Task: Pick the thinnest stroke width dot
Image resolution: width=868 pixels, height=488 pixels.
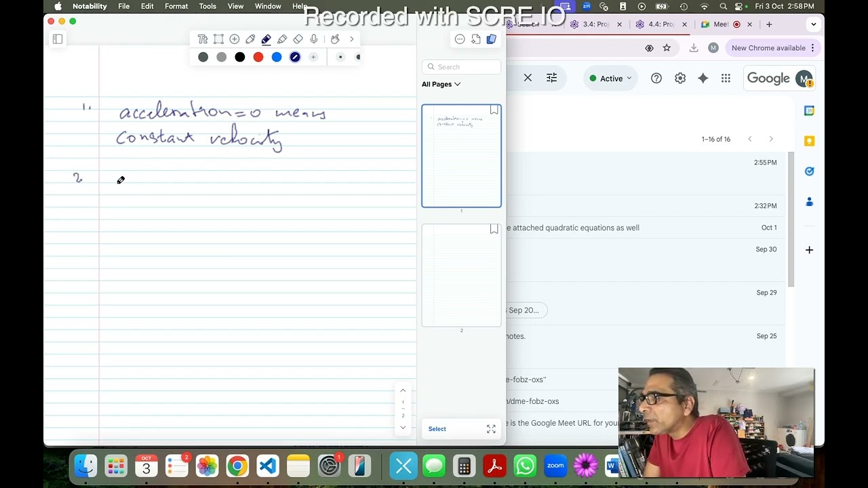Action: pyautogui.click(x=340, y=57)
